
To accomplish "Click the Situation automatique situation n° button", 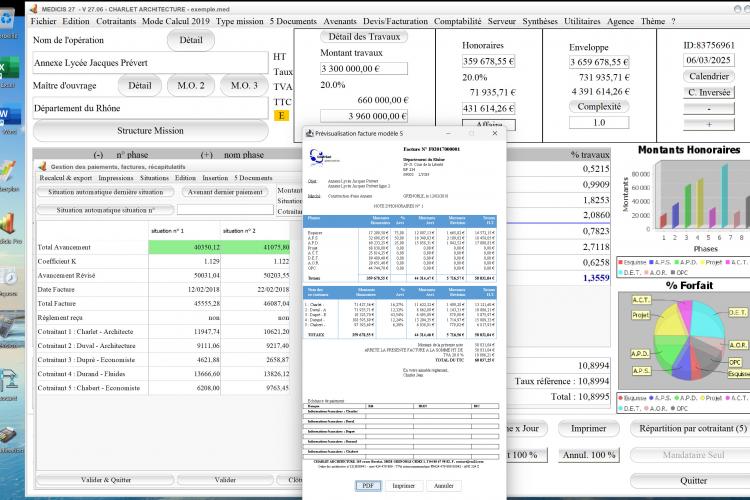I will point(106,210).
